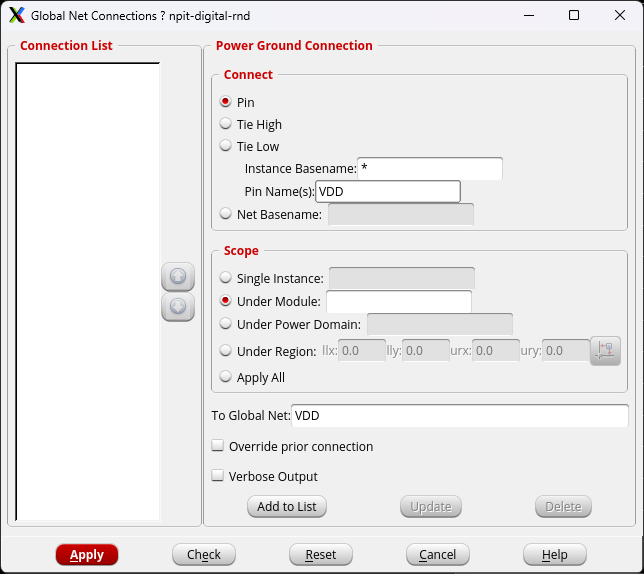Choose the Net Basename radio button

click(x=225, y=214)
